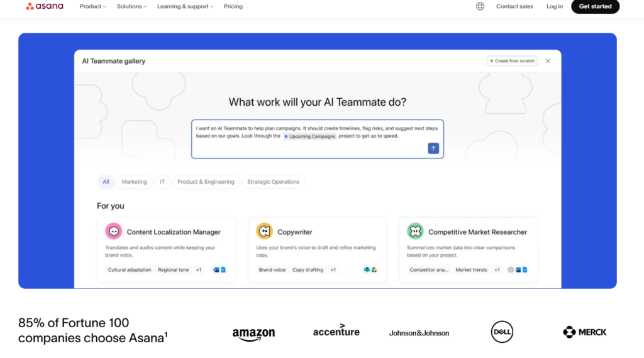Open the Competitive Market Researcher card title
Screen dimensions: 644x358
coord(478,232)
